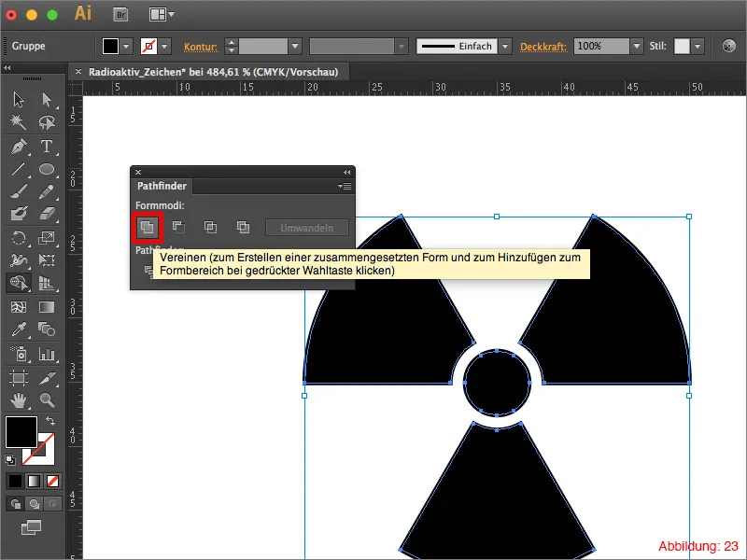Change the screen mode
This screenshot has width=747, height=560.
coord(32,527)
